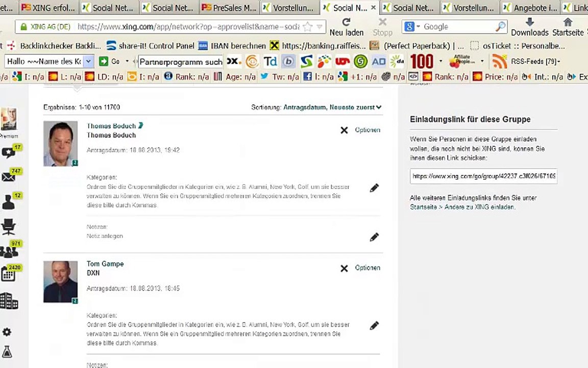Open banking.raiffeis bookmark
The image size is (588, 368).
point(318,46)
